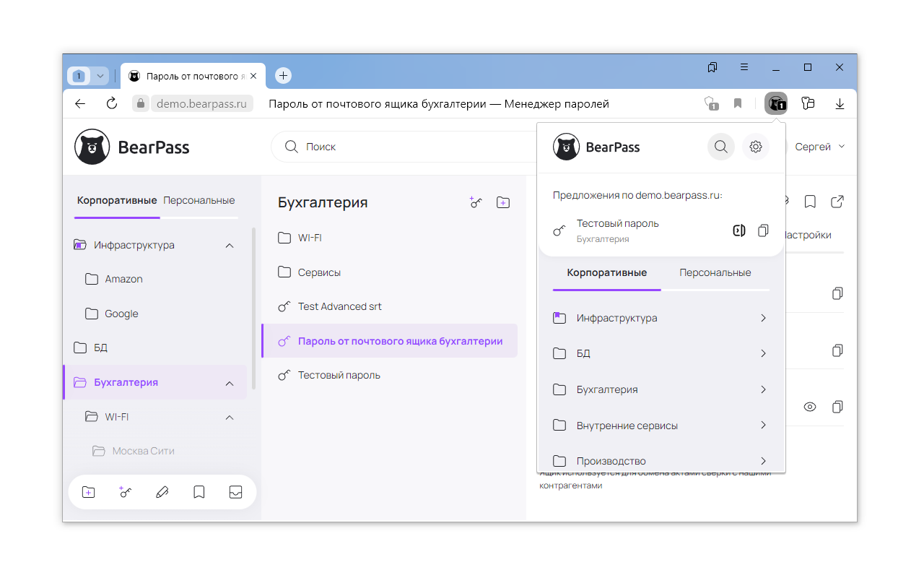Click the BearPass extension icon in browser toolbar
The width and height of the screenshot is (924, 578).
(776, 104)
